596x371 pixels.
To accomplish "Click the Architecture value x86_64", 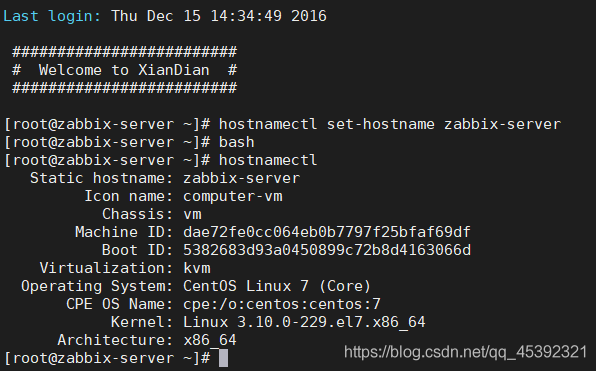I will click(210, 340).
